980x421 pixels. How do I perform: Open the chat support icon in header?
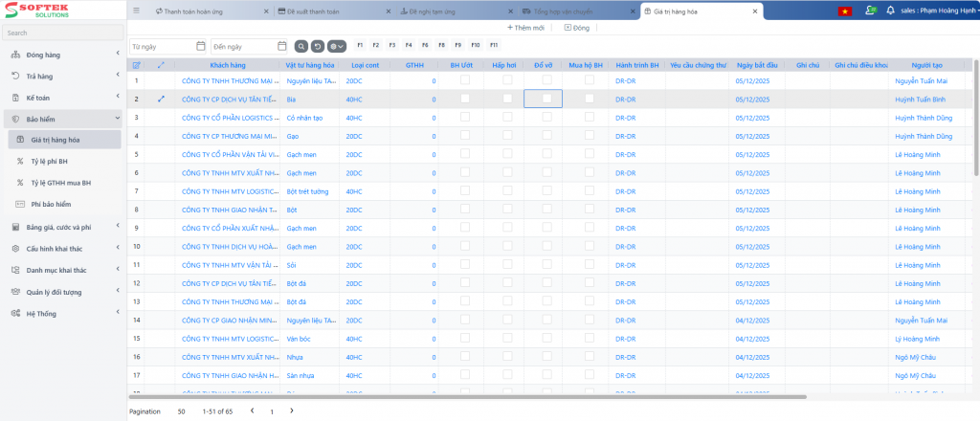[x=869, y=11]
